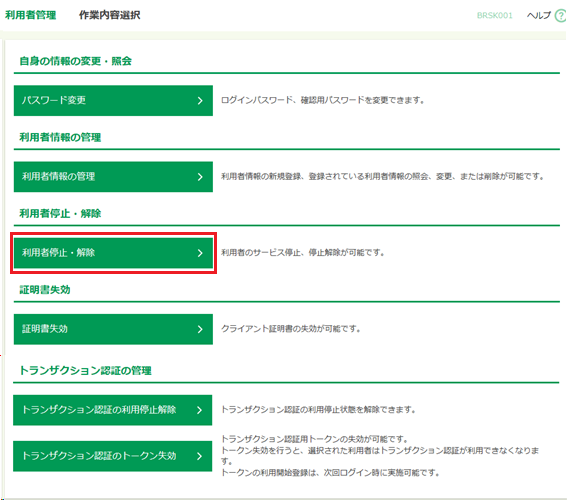Click chevron on トランザクション認証のトークン失効 button
This screenshot has width=567, height=500.
click(x=199, y=456)
